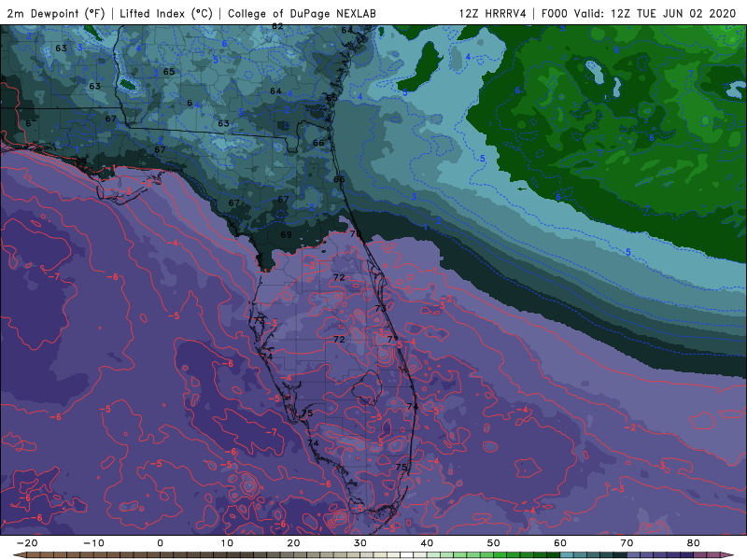Click the 50 label on the color scale
The width and height of the screenshot is (747, 560).
494,543
